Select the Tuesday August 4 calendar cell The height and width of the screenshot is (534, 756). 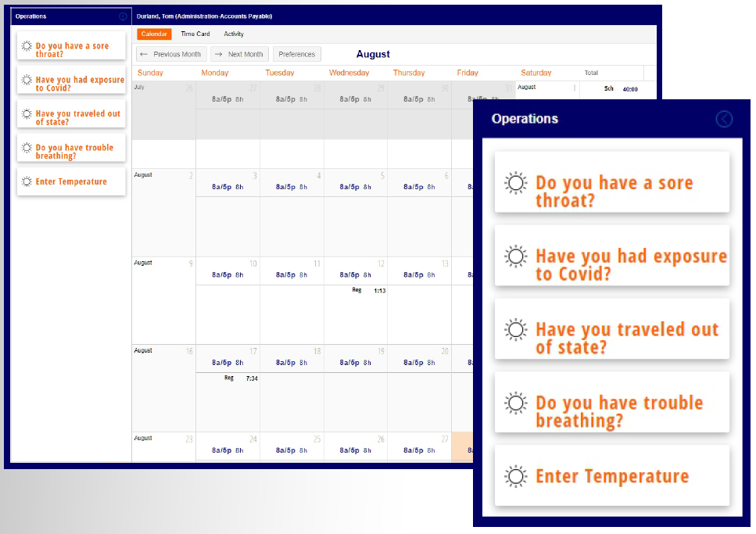(x=292, y=212)
